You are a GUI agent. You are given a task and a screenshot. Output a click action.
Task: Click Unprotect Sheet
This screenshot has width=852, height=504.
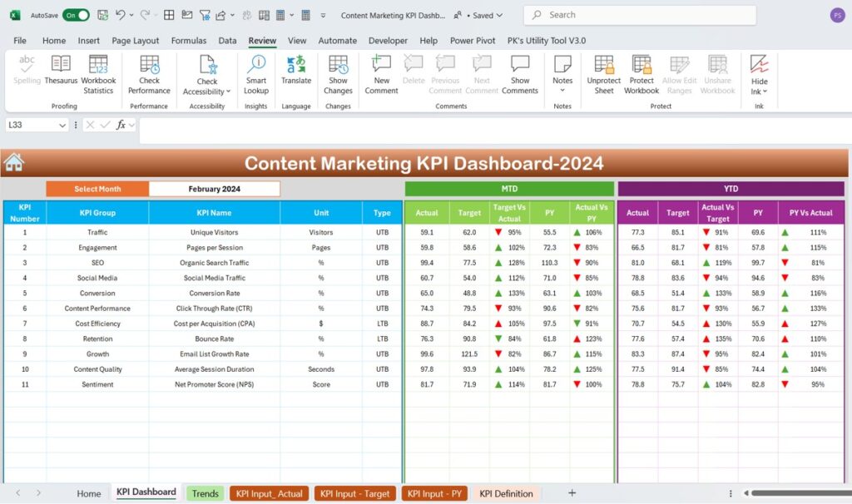(604, 75)
